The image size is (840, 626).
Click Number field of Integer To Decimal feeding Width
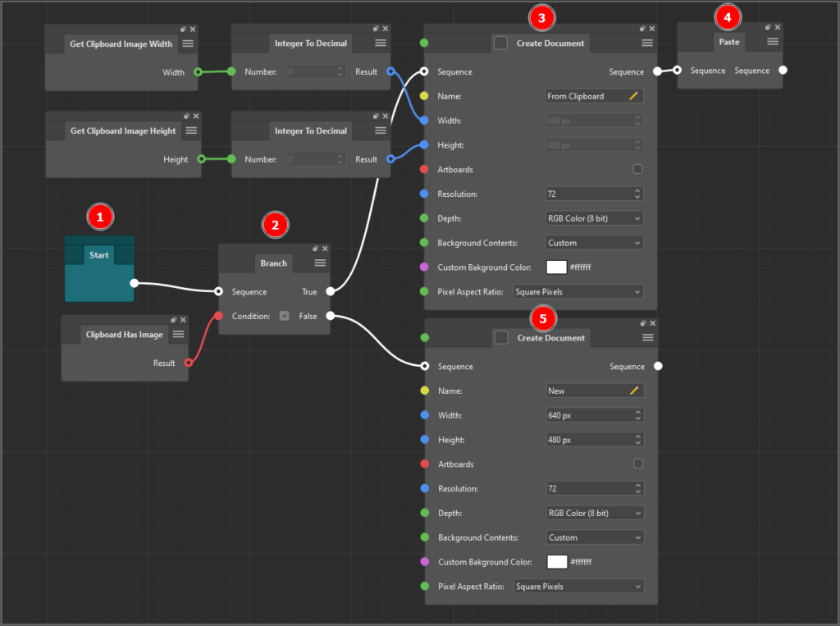coord(316,72)
